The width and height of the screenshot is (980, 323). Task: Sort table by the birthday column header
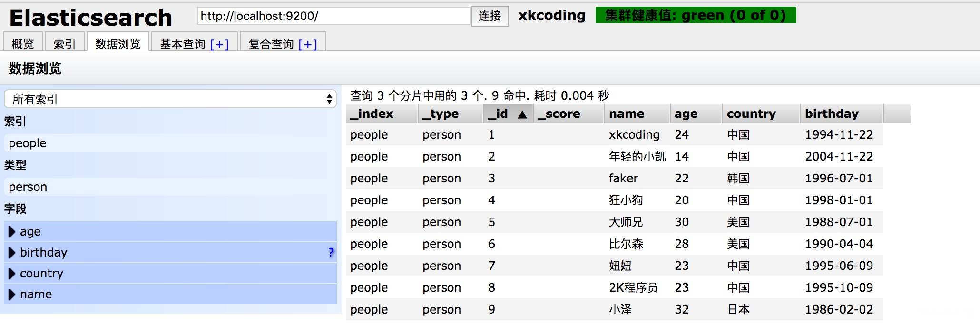pos(832,114)
